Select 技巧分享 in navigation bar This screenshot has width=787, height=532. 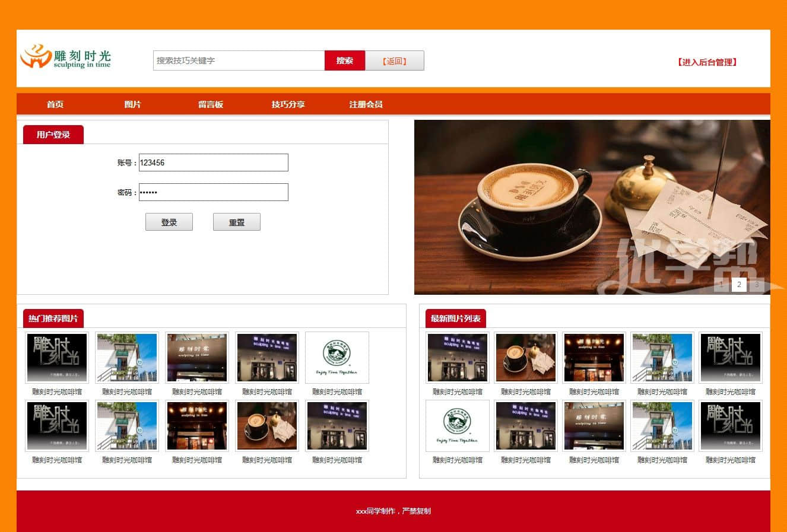288,104
